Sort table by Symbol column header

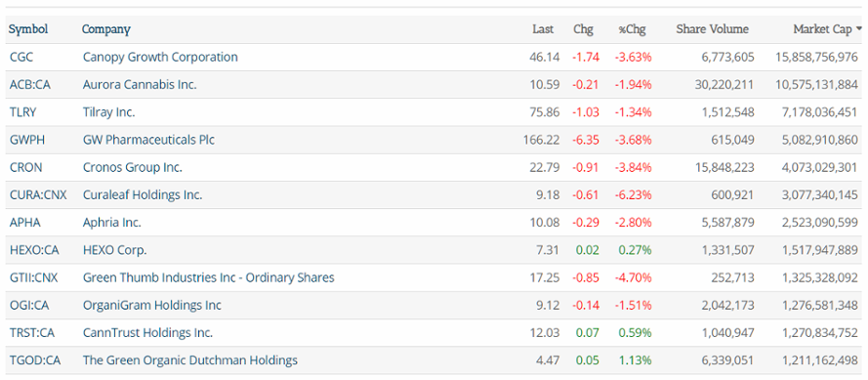[x=28, y=29]
